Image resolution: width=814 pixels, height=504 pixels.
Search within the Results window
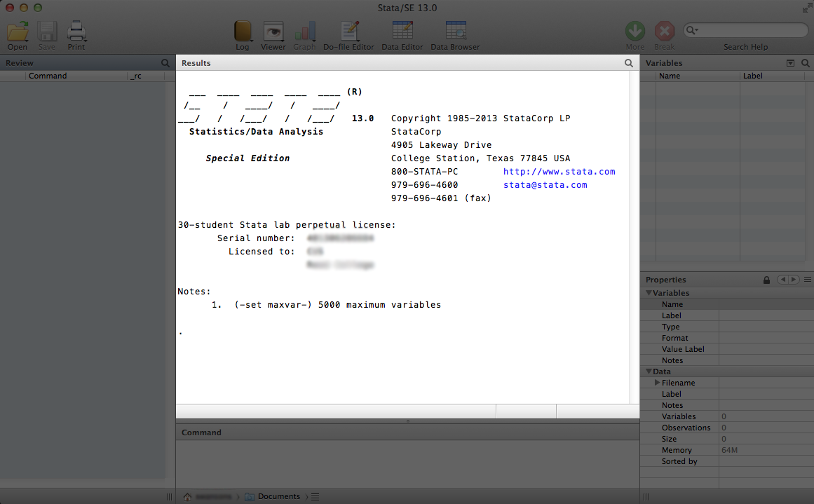point(629,63)
